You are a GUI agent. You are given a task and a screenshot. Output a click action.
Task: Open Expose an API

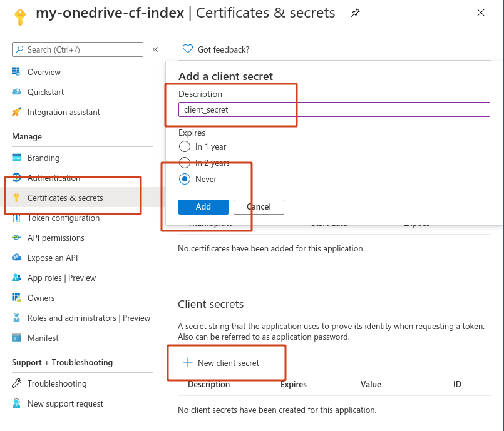(53, 258)
